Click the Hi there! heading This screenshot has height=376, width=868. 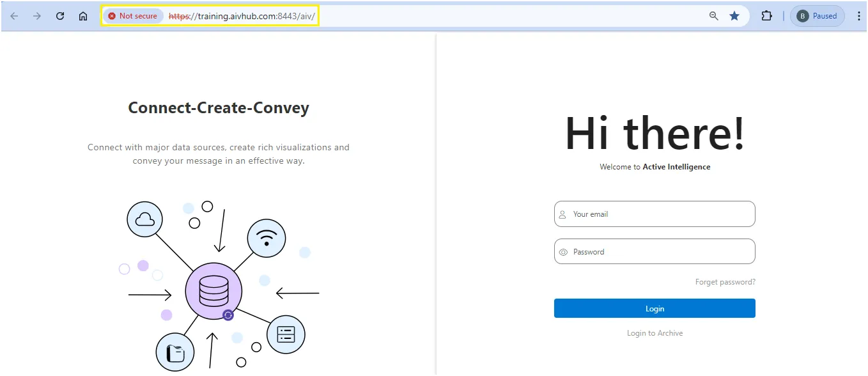(x=655, y=133)
